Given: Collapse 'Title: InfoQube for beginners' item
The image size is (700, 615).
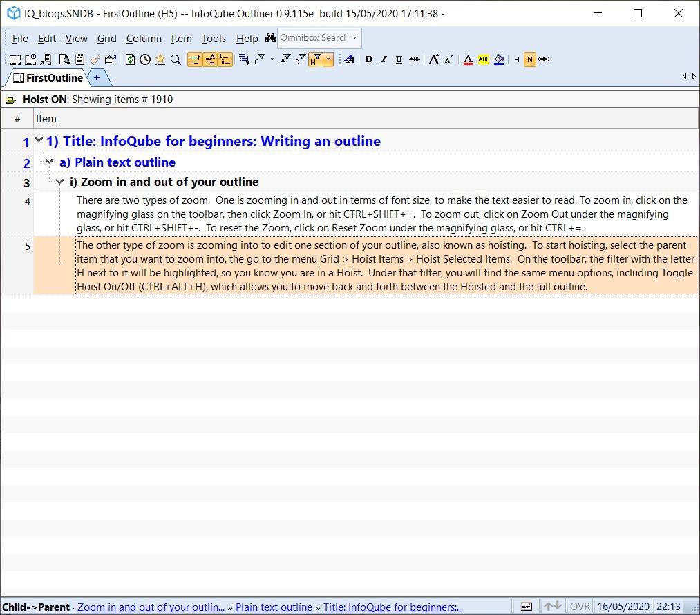Looking at the screenshot, I should click(39, 140).
